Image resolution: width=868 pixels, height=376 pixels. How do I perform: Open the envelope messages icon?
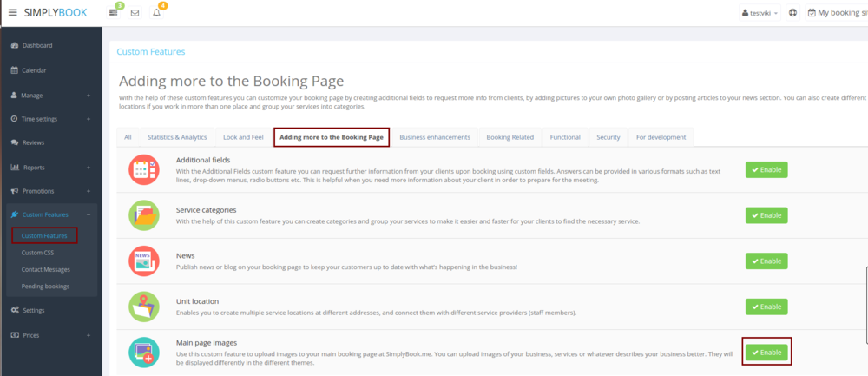(135, 13)
